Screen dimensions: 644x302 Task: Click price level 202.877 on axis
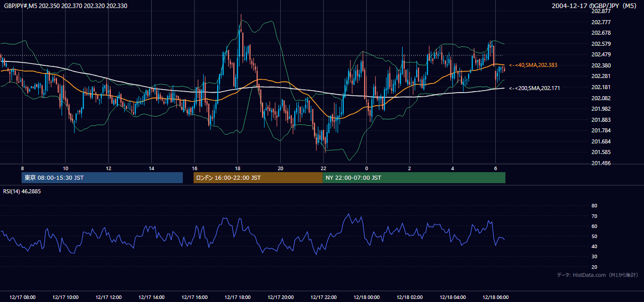click(x=601, y=11)
